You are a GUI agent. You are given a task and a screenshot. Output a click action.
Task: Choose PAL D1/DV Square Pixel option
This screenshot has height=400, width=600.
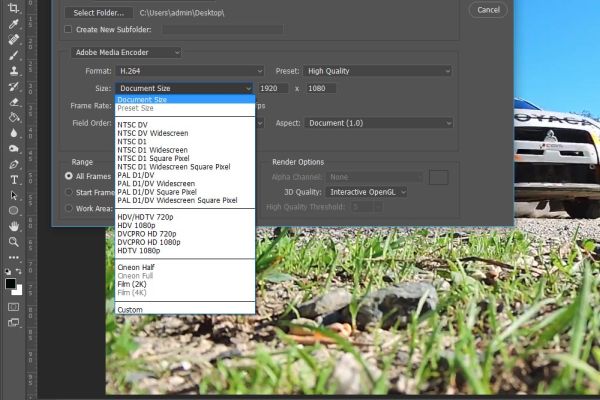pos(185,192)
